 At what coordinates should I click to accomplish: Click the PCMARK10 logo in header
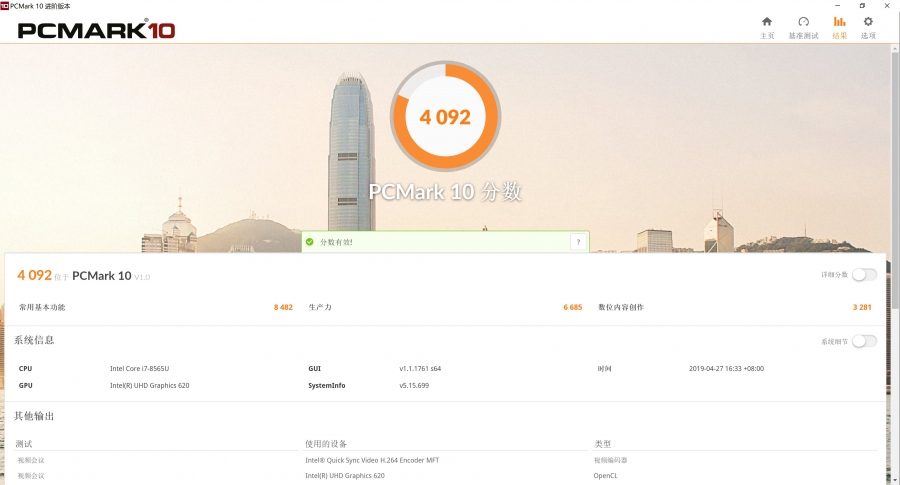pos(96,30)
